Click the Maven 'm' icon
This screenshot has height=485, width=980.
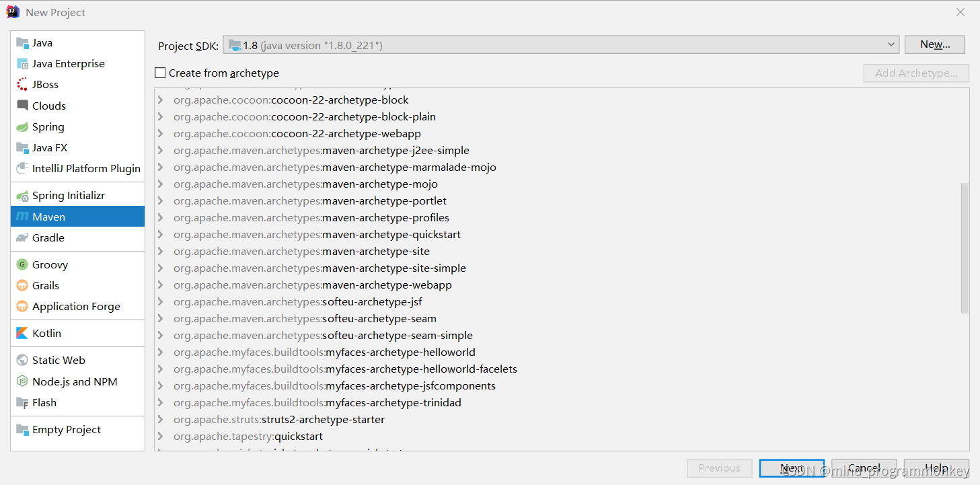click(x=22, y=217)
